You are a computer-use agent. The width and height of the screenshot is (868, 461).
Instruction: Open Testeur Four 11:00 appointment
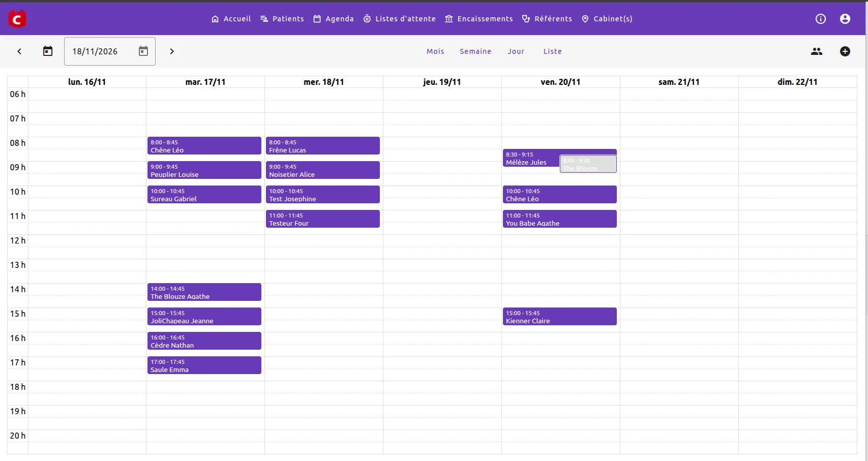coord(323,219)
